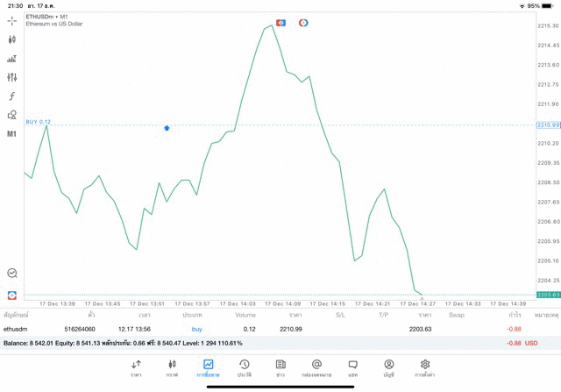
Task: Open the indicators function icon
Action: [x=12, y=96]
